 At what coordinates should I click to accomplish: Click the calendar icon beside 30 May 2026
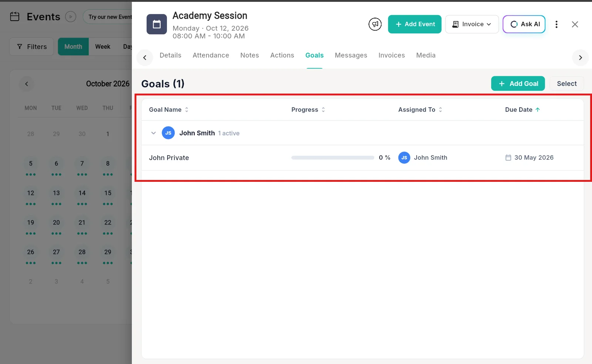click(x=508, y=157)
